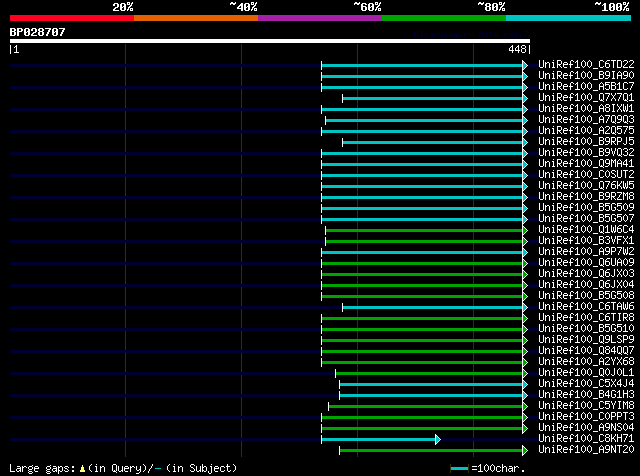Click the short cyan C8KH71 alignment arrowhead
Screen dimensions: 640x476
click(438, 440)
